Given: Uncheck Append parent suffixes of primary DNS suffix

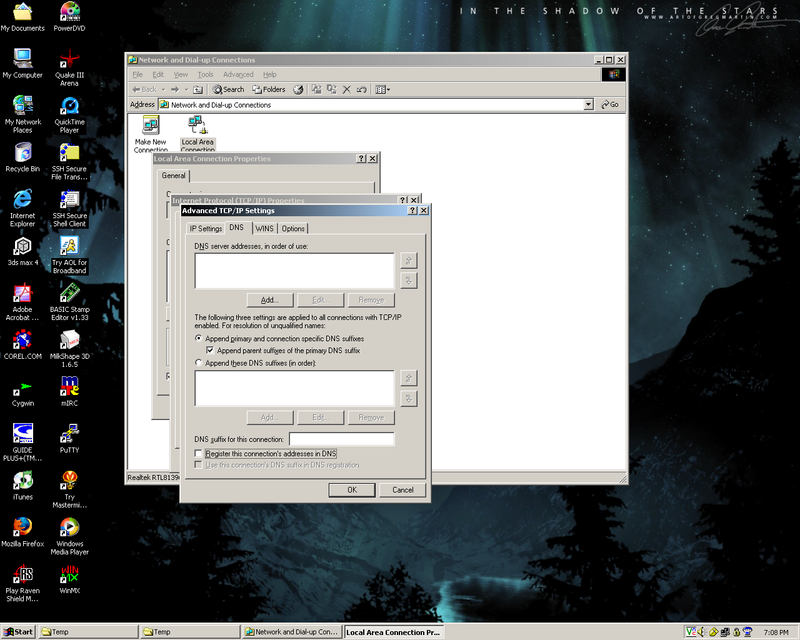Looking at the screenshot, I should click(210, 351).
